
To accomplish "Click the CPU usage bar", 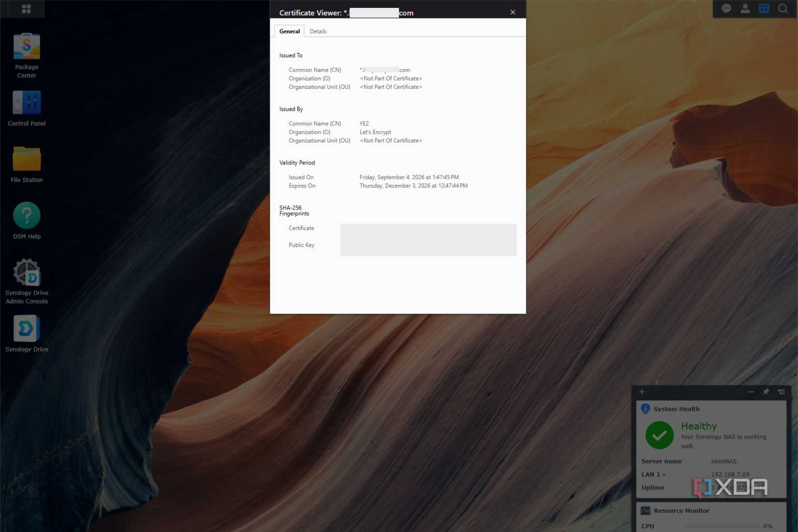I will point(722,526).
